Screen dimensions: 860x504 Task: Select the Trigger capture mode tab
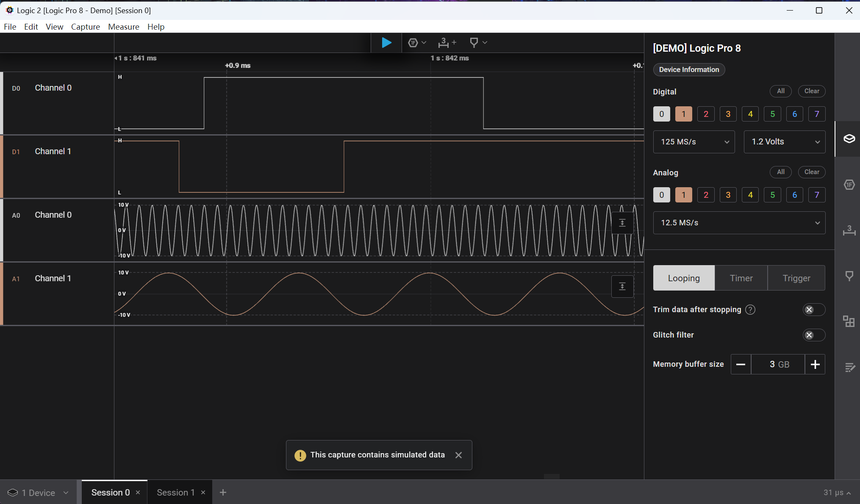point(796,278)
